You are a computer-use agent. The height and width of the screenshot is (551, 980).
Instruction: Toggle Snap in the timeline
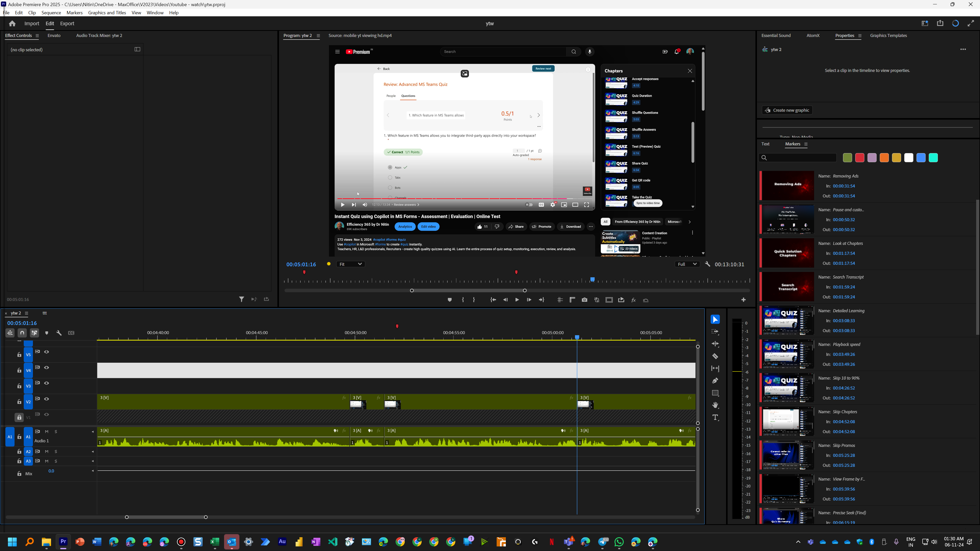point(22,332)
